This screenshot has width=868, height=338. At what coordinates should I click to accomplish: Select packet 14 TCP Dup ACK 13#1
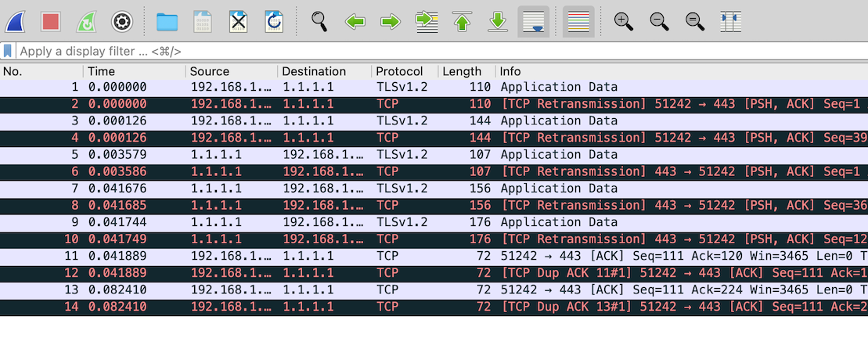click(x=434, y=307)
